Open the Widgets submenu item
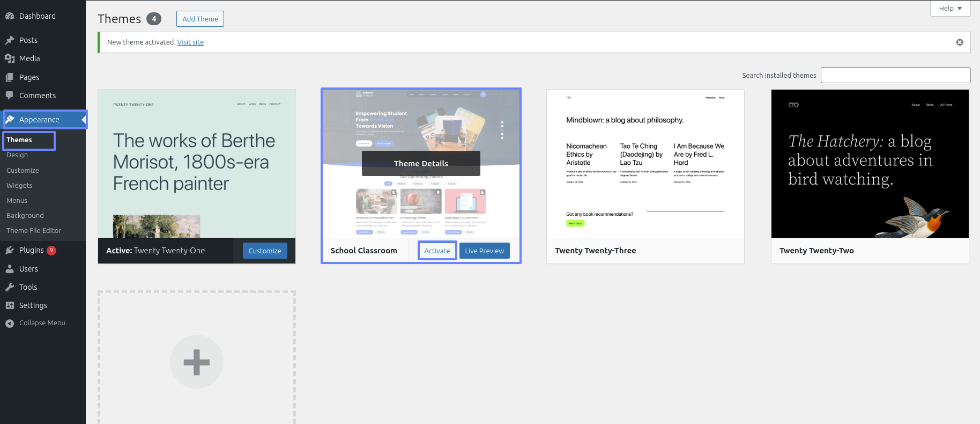The width and height of the screenshot is (980, 424). (x=19, y=186)
